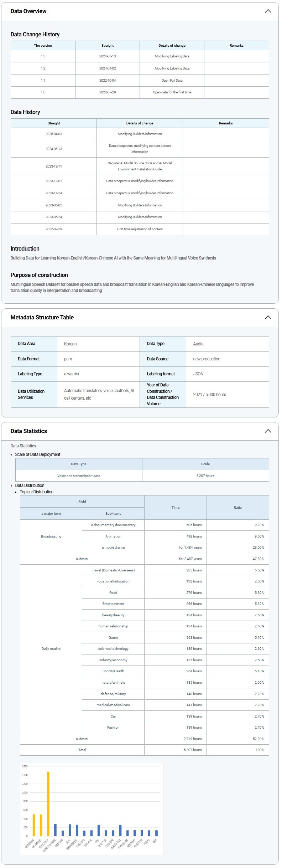The image size is (282, 868).
Task: Click the Data Overview heading
Action: coord(28,11)
